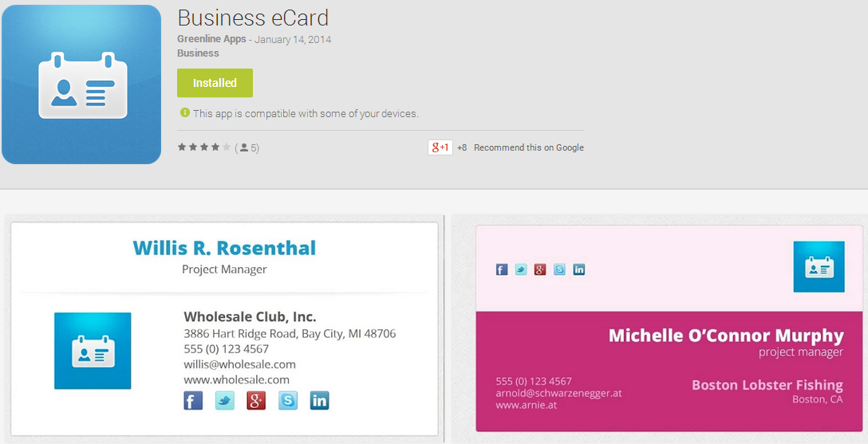
Task: Click Facebook icon on Willis card
Action: [192, 400]
